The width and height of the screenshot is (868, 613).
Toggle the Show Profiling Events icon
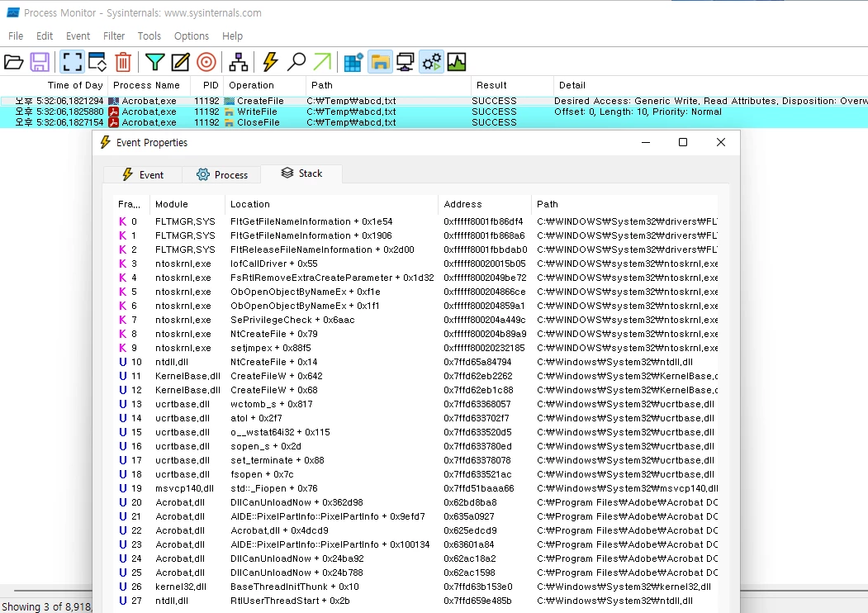tap(457, 62)
